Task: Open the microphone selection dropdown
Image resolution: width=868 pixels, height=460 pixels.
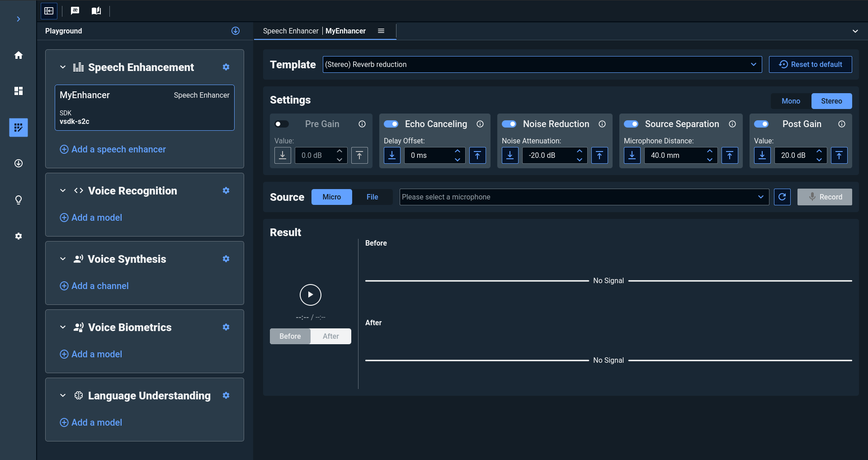Action: (x=584, y=197)
